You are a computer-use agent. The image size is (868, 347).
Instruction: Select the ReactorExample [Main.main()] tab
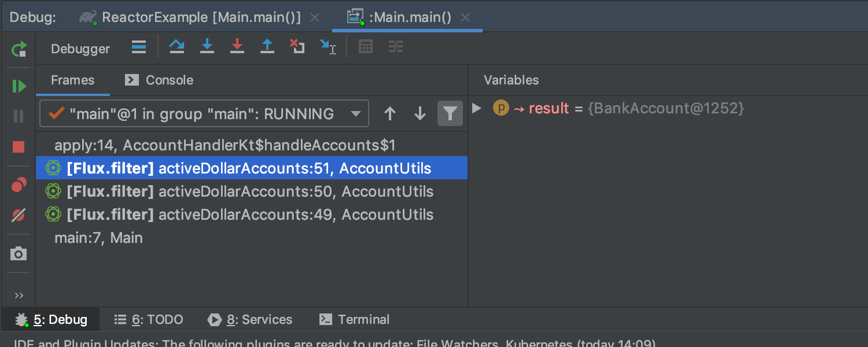click(x=200, y=17)
